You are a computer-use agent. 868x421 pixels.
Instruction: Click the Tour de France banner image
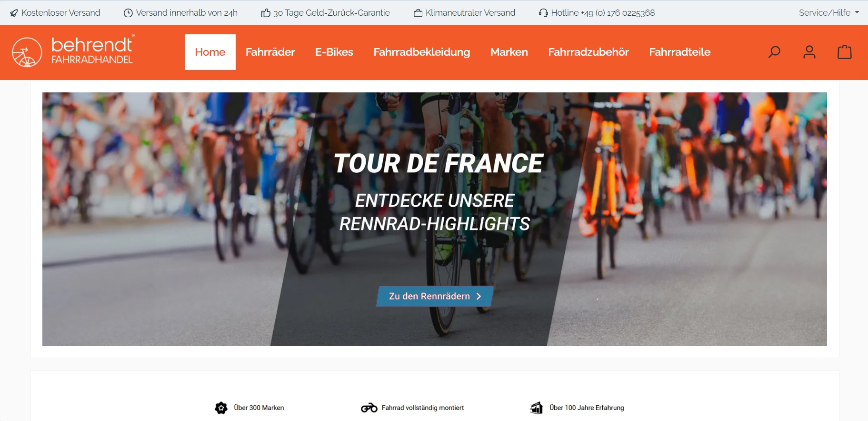click(435, 219)
